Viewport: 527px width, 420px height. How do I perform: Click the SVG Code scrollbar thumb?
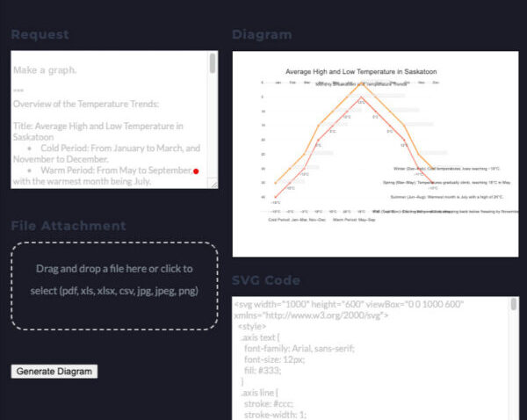[514, 304]
